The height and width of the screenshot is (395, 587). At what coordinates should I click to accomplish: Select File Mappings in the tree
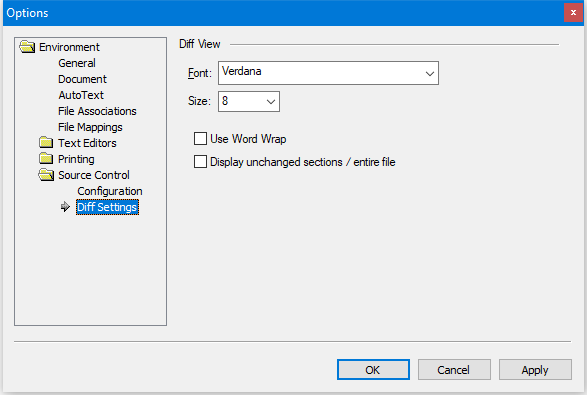(x=90, y=127)
